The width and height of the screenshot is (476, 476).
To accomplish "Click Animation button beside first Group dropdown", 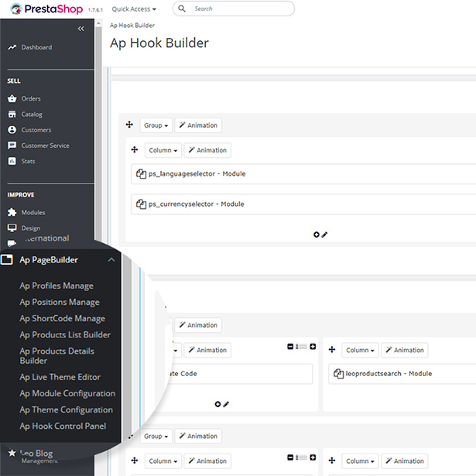I will (198, 125).
